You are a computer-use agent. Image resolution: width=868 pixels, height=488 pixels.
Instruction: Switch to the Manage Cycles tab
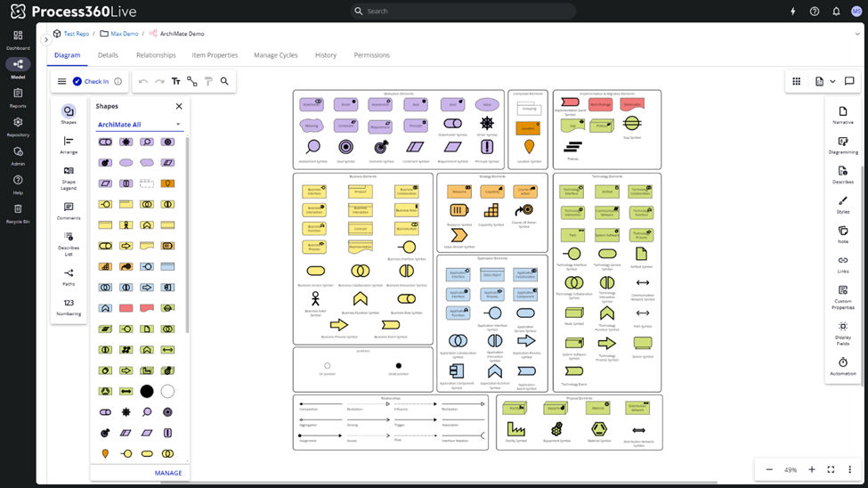(x=275, y=55)
